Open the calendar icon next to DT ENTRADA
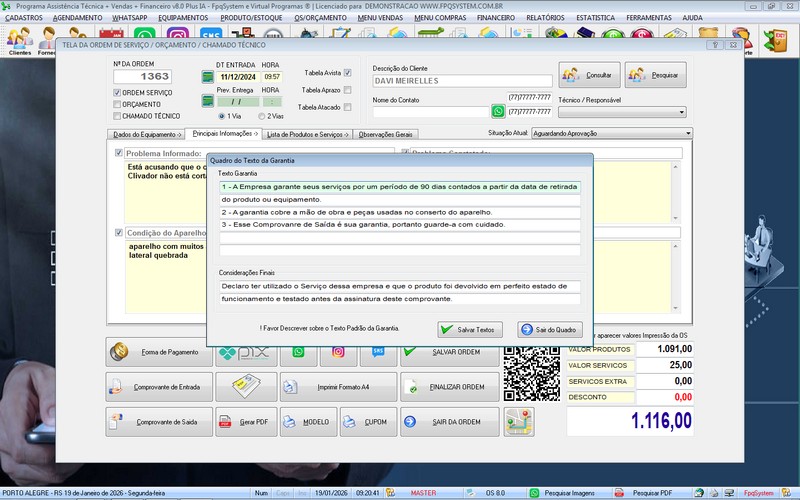 point(208,77)
